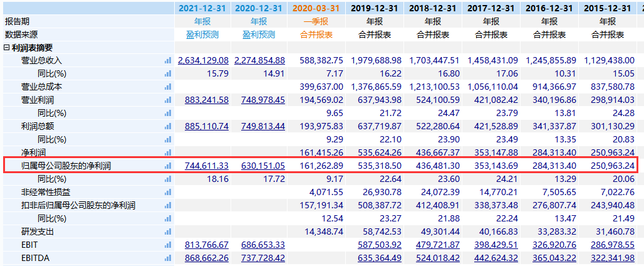Open 2021 营业总收入 forecast link 2,634,129.08
Screen dimensions: 644x266
tap(203, 61)
